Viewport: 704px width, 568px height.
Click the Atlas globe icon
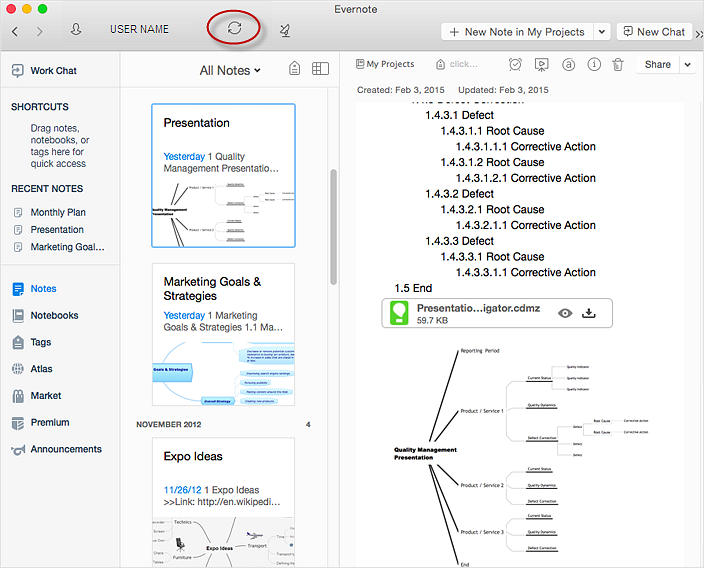pyautogui.click(x=18, y=369)
